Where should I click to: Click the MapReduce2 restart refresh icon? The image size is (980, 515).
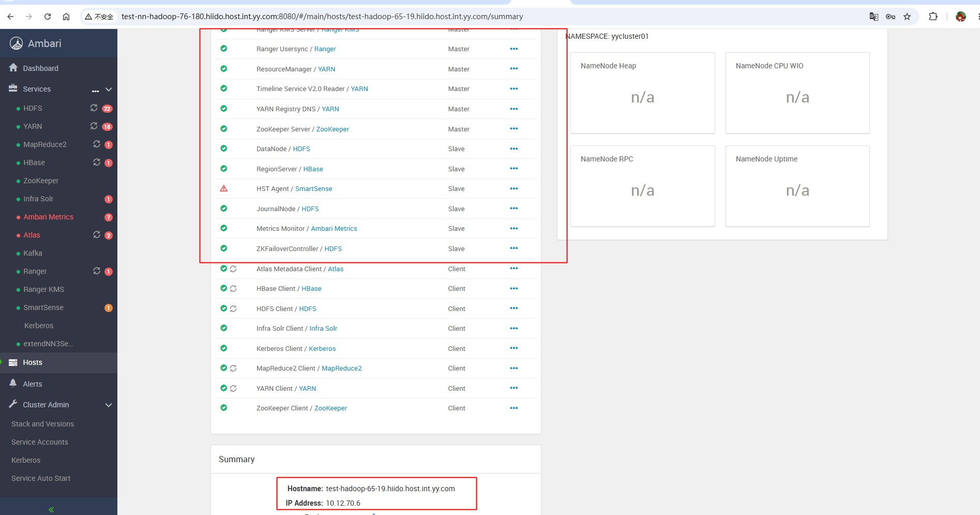[96, 144]
